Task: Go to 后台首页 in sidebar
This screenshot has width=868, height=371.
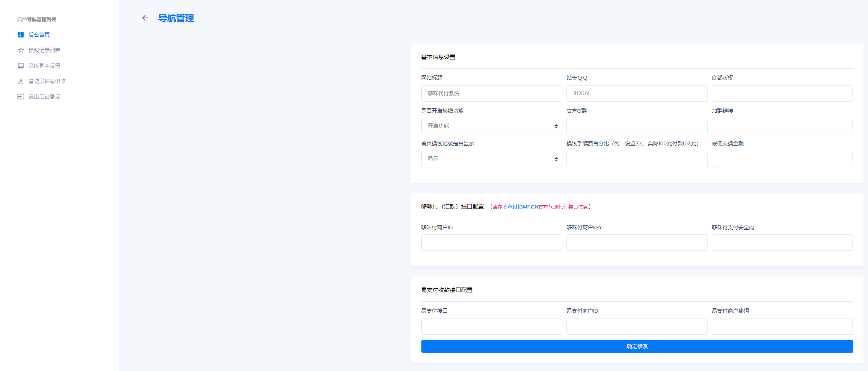Action: pyautogui.click(x=39, y=35)
